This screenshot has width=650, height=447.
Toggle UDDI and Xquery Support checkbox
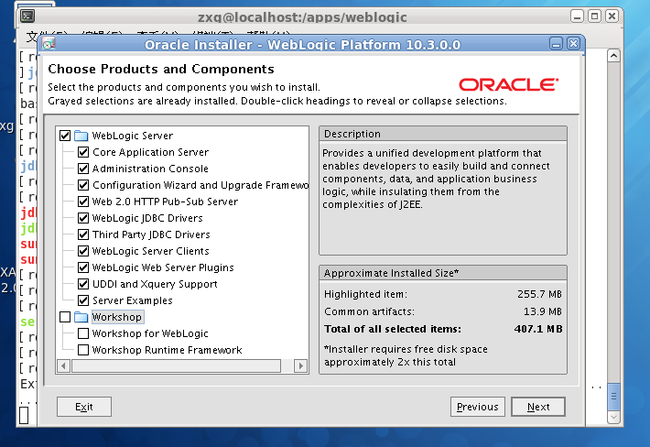[x=83, y=284]
